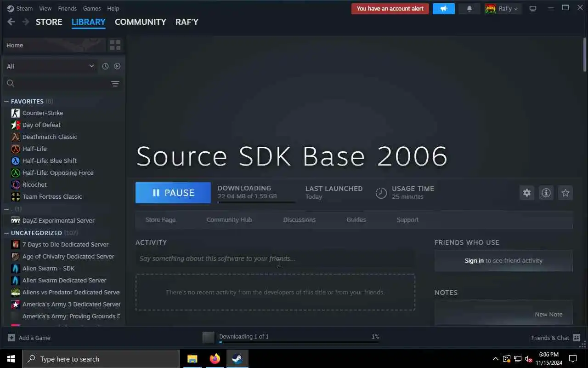
Task: Go to the STORE tab
Action: (x=49, y=22)
